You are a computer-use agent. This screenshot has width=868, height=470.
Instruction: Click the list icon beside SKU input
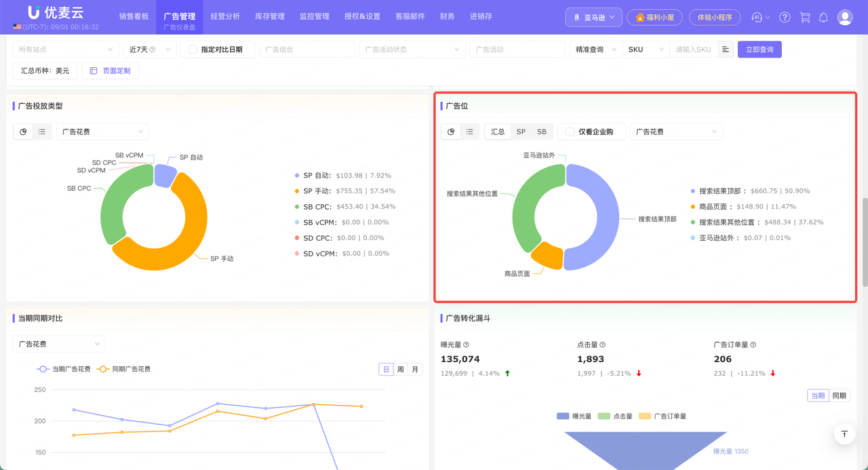click(x=726, y=50)
